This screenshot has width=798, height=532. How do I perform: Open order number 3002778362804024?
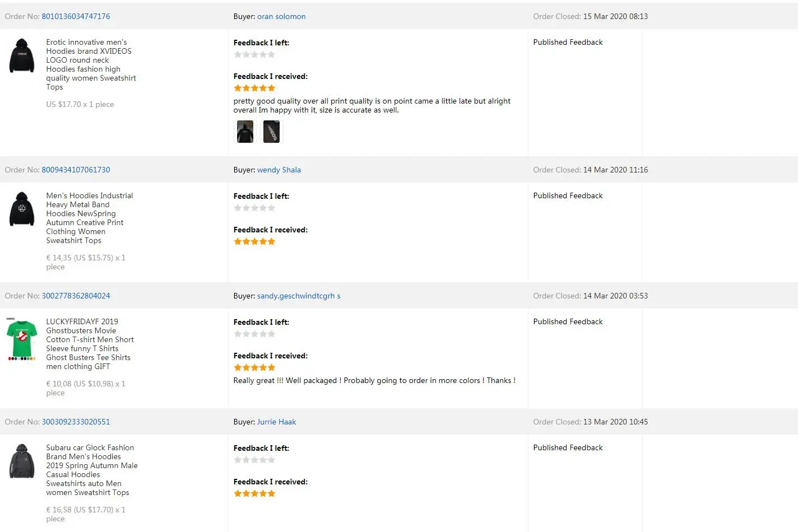[x=76, y=296]
